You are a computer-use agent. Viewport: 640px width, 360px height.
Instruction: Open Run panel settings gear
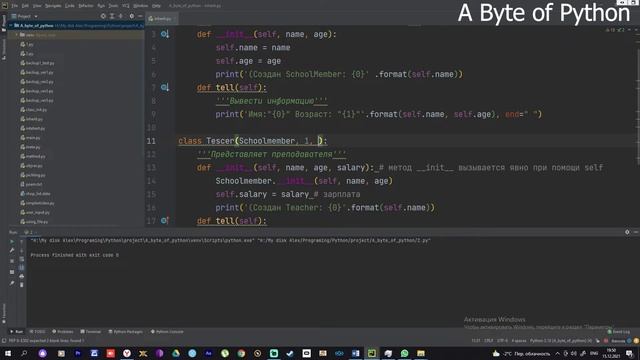[627, 232]
